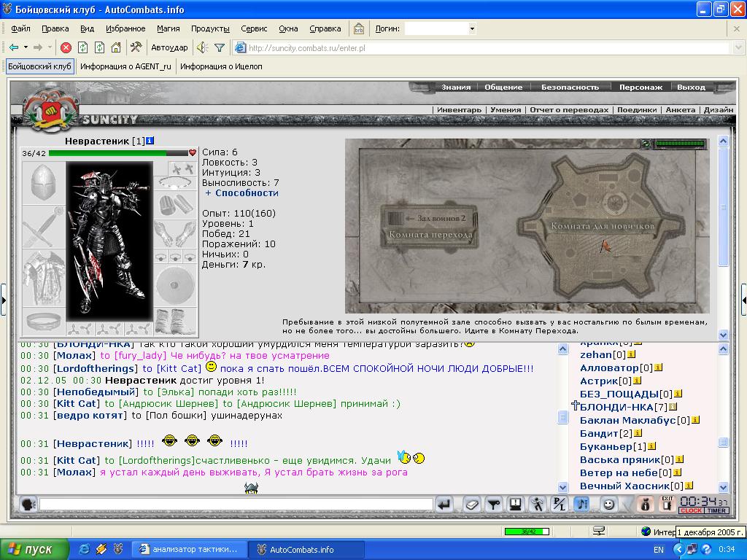Click the boots equipment slot
The image size is (747, 560).
tap(176, 322)
